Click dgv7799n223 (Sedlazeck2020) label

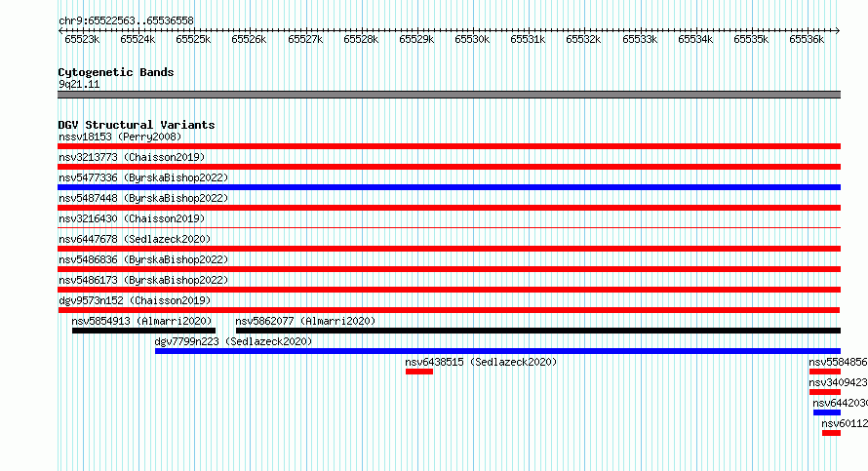pyautogui.click(x=233, y=341)
